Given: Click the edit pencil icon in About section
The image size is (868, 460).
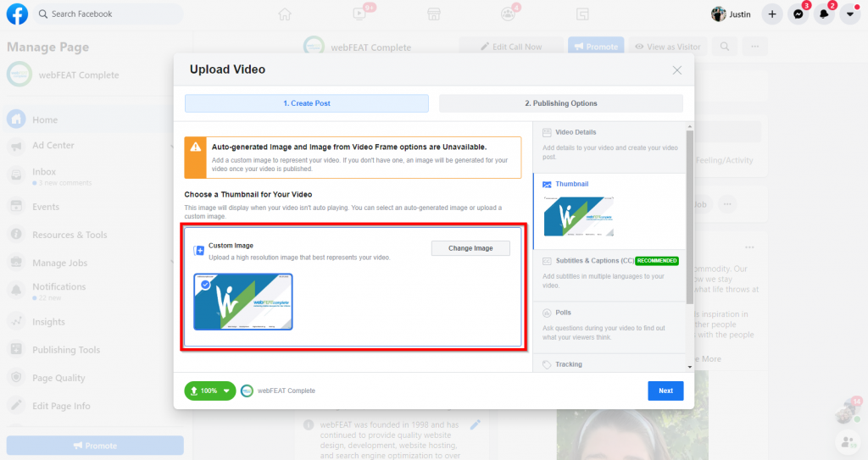Looking at the screenshot, I should click(x=475, y=425).
